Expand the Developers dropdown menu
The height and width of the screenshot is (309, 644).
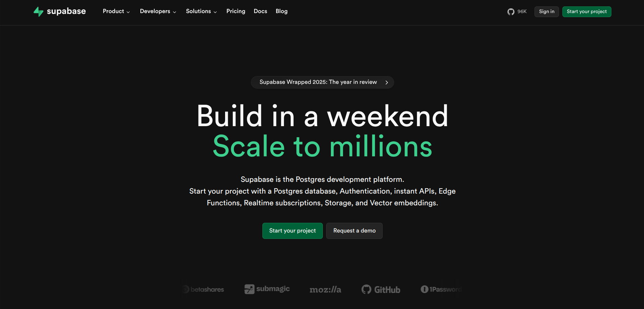coord(158,11)
